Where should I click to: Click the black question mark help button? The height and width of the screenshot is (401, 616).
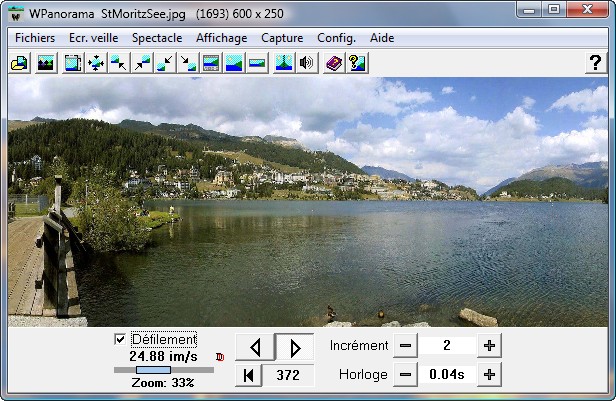point(595,63)
